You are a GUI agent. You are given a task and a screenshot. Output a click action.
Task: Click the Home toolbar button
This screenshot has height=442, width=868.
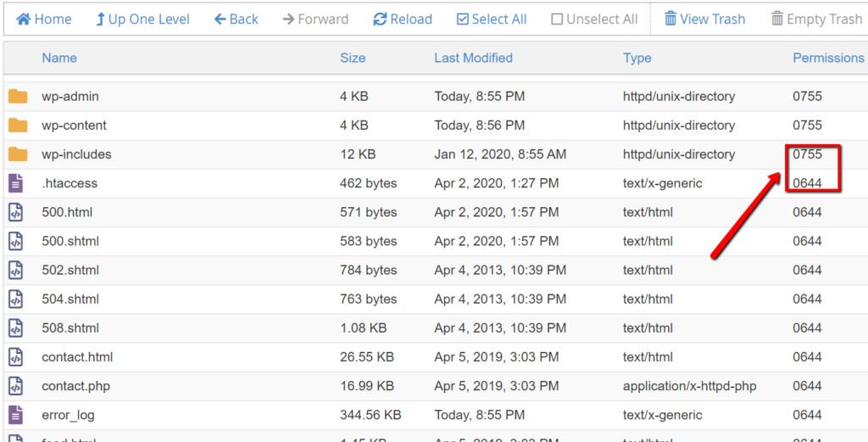tap(44, 20)
